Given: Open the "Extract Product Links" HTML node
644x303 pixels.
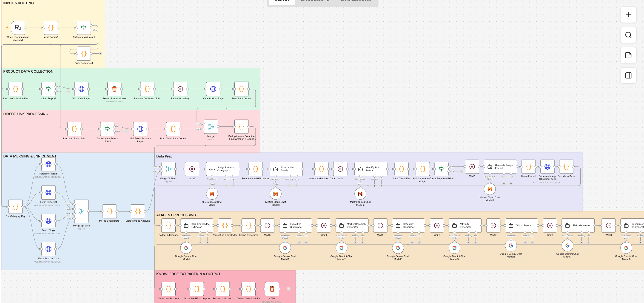Looking at the screenshot, I should (114, 89).
